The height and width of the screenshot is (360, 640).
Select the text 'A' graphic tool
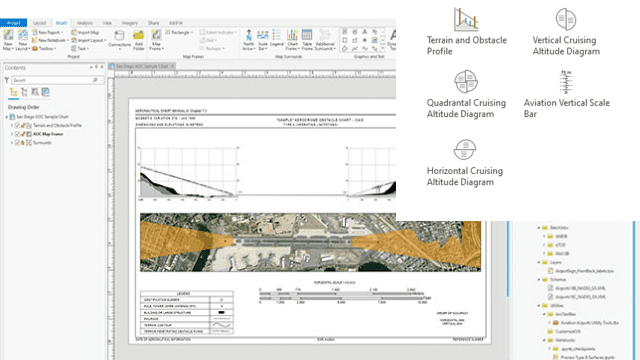(x=364, y=32)
